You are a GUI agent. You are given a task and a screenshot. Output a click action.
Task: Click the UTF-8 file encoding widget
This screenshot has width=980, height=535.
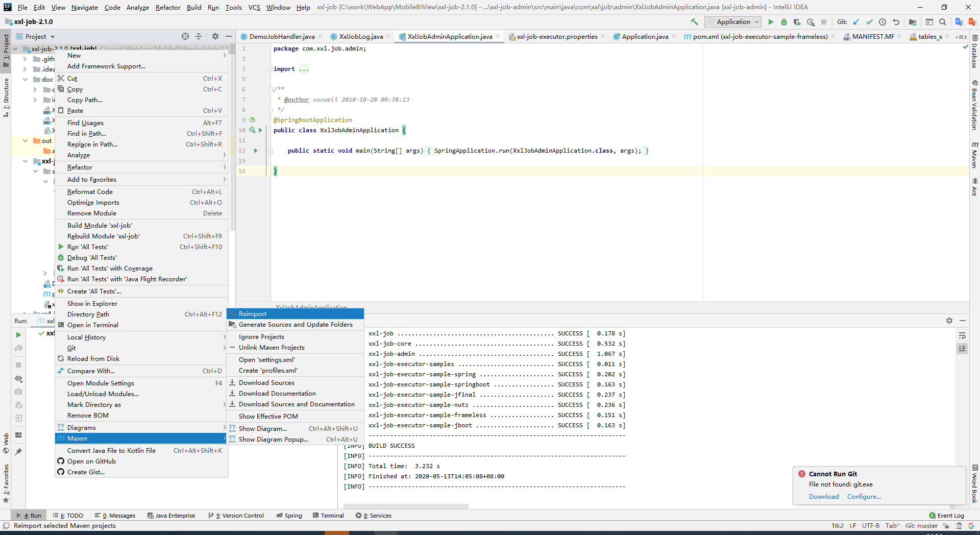(871, 526)
